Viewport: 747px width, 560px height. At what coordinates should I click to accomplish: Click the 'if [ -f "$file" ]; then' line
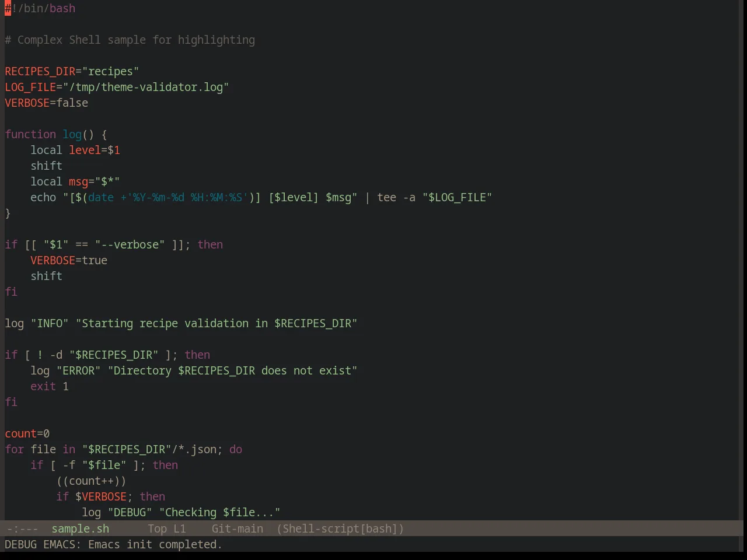pyautogui.click(x=104, y=465)
